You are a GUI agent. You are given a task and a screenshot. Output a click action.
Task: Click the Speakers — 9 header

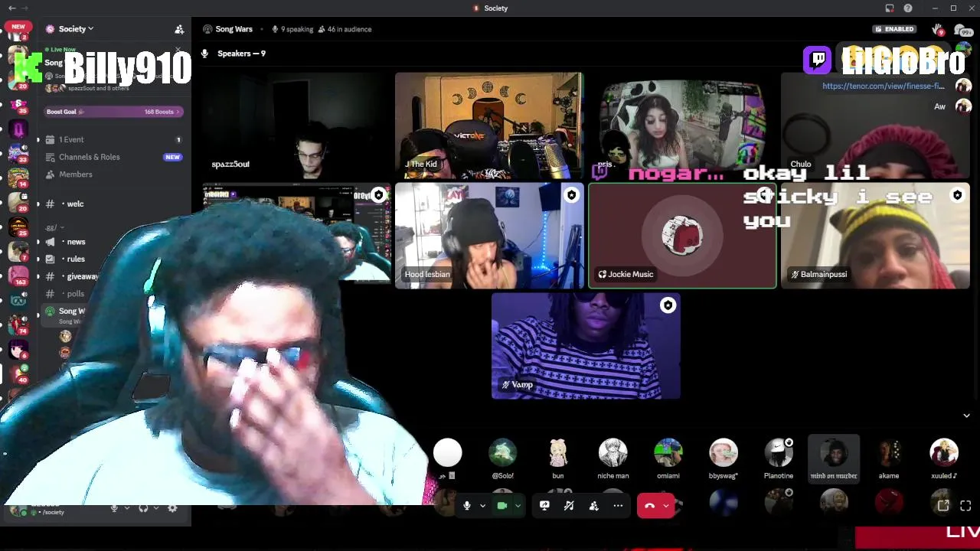coord(241,54)
